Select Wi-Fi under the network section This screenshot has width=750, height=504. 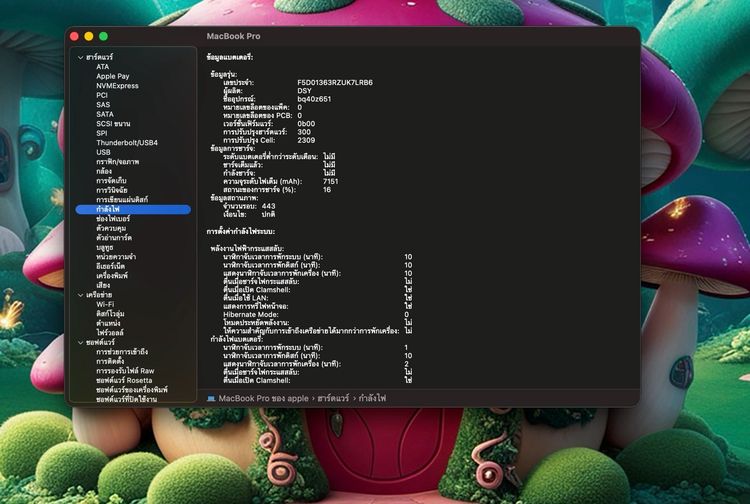point(105,304)
